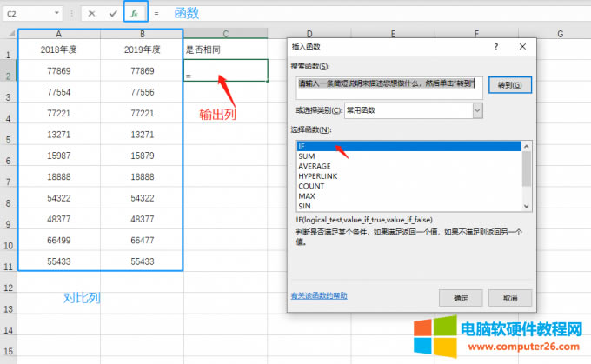Click the cancel X icon in formula bar
This screenshot has width=591, height=364.
coord(92,14)
